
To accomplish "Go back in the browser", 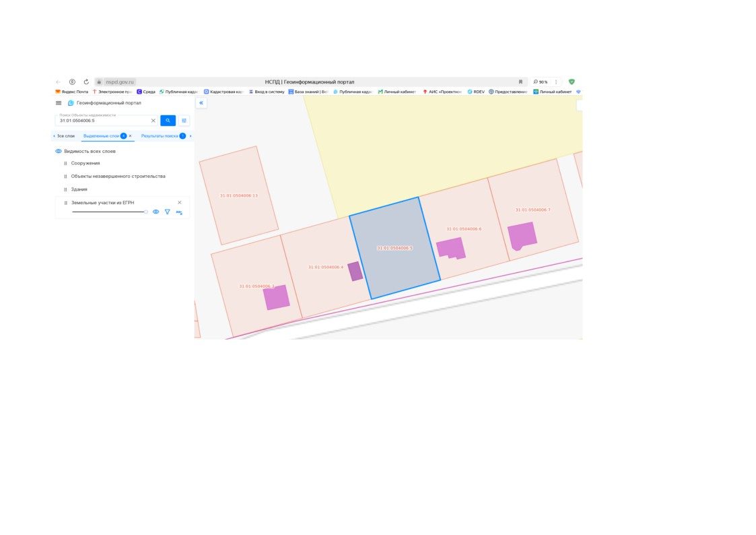I will tap(59, 82).
